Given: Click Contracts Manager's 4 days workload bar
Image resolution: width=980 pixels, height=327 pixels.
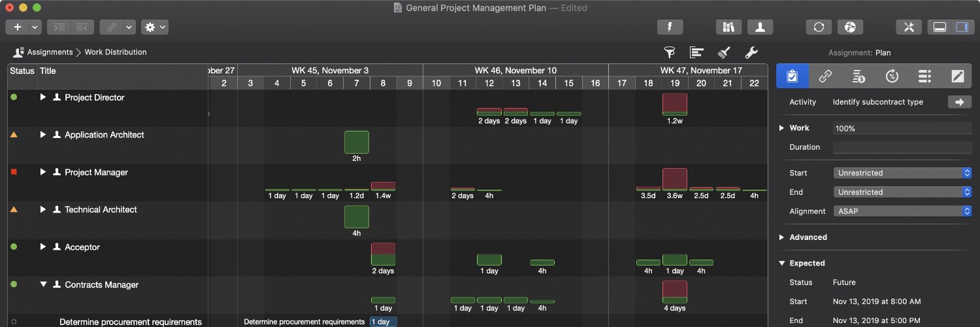Looking at the screenshot, I should click(x=675, y=292).
